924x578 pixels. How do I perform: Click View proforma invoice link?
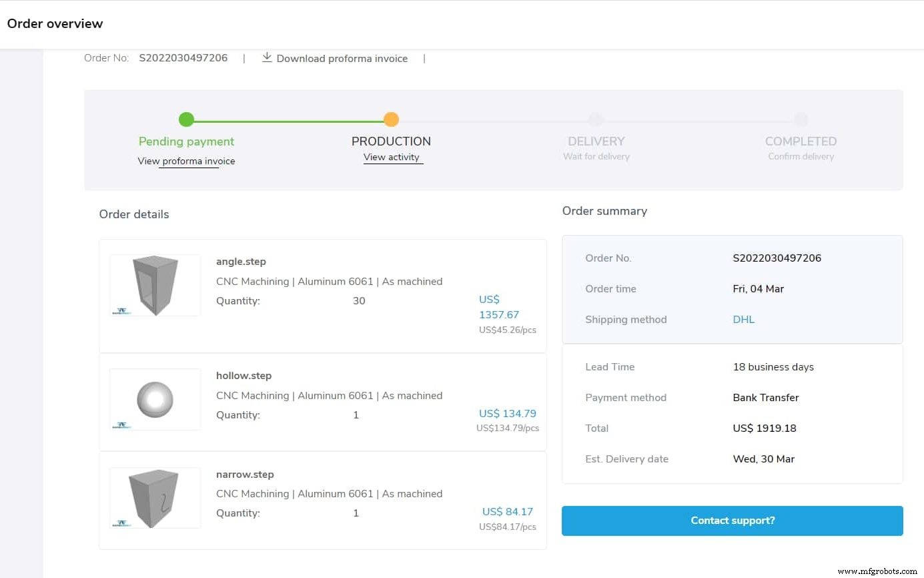coord(186,161)
